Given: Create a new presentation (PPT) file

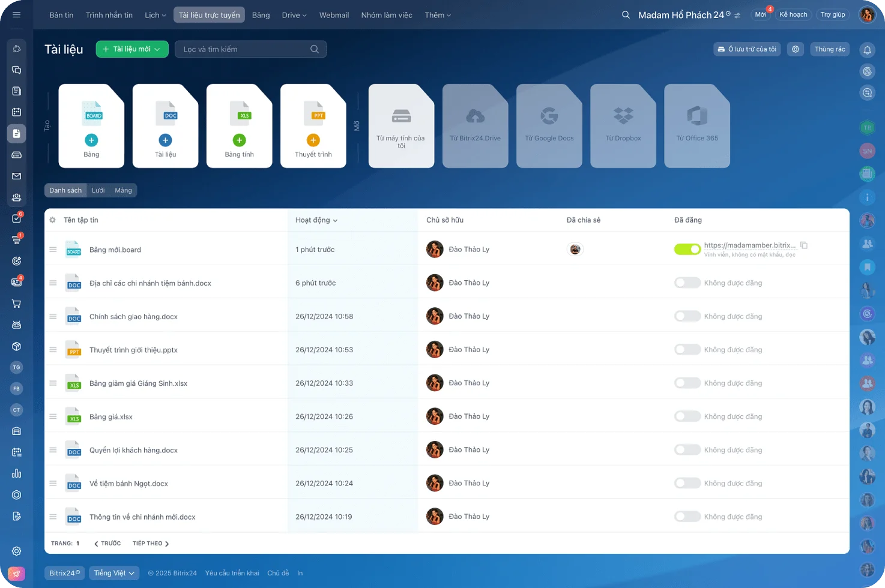Looking at the screenshot, I should point(313,126).
